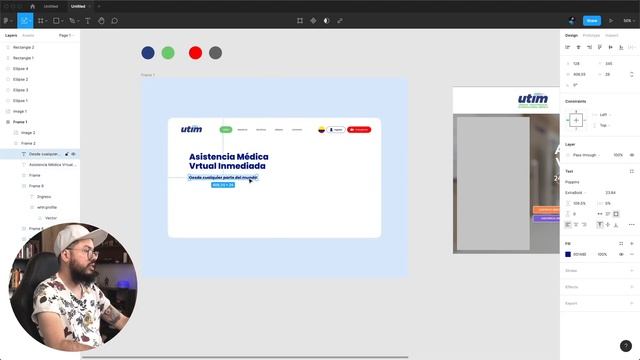Image resolution: width=640 pixels, height=360 pixels.
Task: Toggle lock on Desde cualquier layer
Action: 67,154
